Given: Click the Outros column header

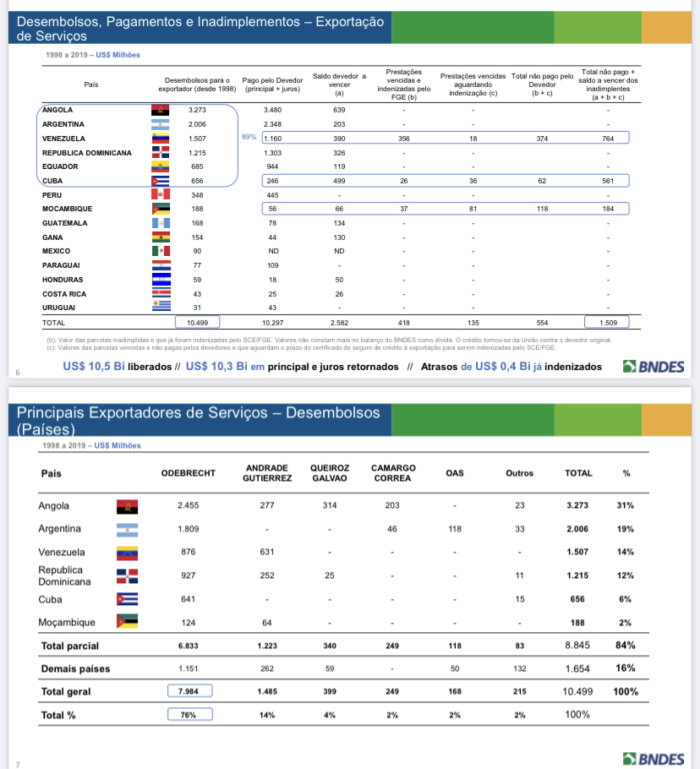Looking at the screenshot, I should 519,473.
